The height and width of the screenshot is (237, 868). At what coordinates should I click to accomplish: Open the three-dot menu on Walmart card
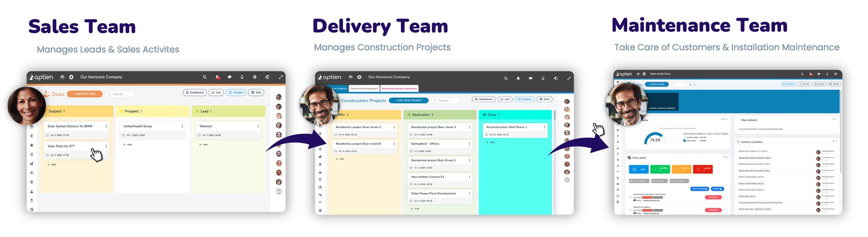tap(258, 126)
